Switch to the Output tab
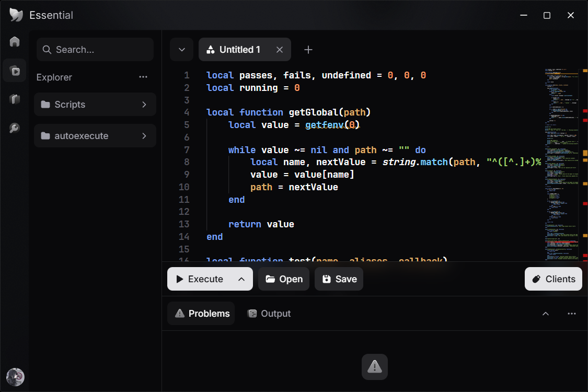Image resolution: width=588 pixels, height=392 pixels. click(269, 314)
